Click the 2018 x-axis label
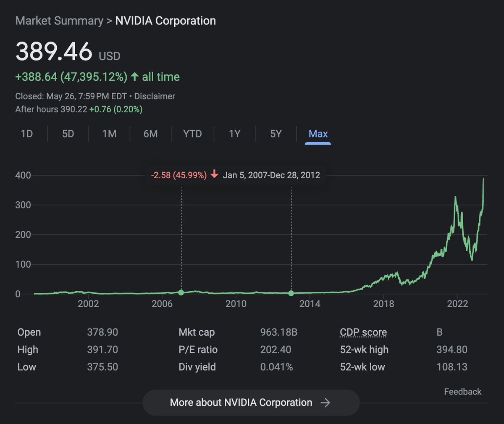The width and height of the screenshot is (504, 424). (x=383, y=304)
